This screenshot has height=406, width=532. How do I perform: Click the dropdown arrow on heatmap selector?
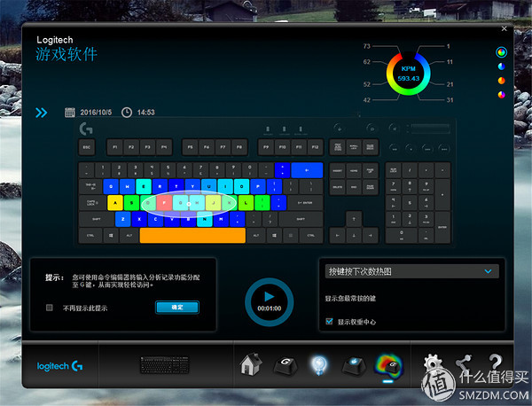(488, 271)
